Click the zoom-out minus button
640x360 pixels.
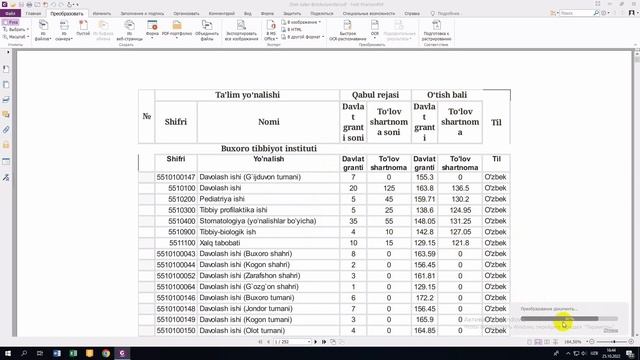[x=592, y=342]
